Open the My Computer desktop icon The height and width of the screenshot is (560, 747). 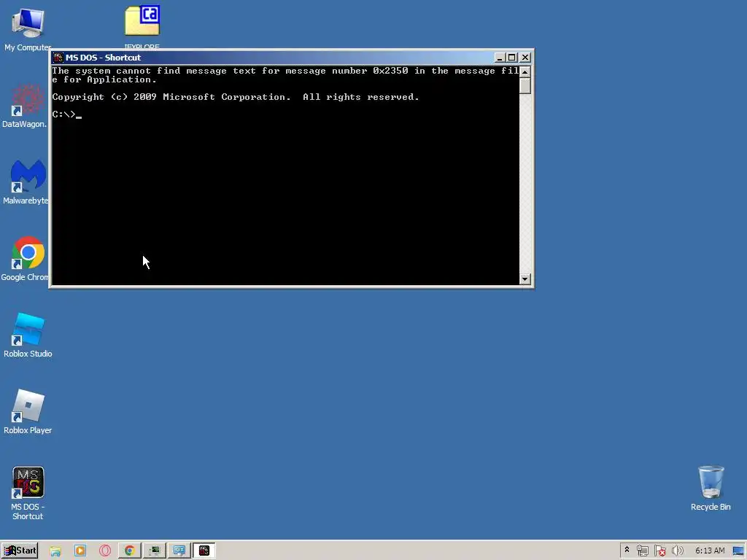tap(28, 29)
